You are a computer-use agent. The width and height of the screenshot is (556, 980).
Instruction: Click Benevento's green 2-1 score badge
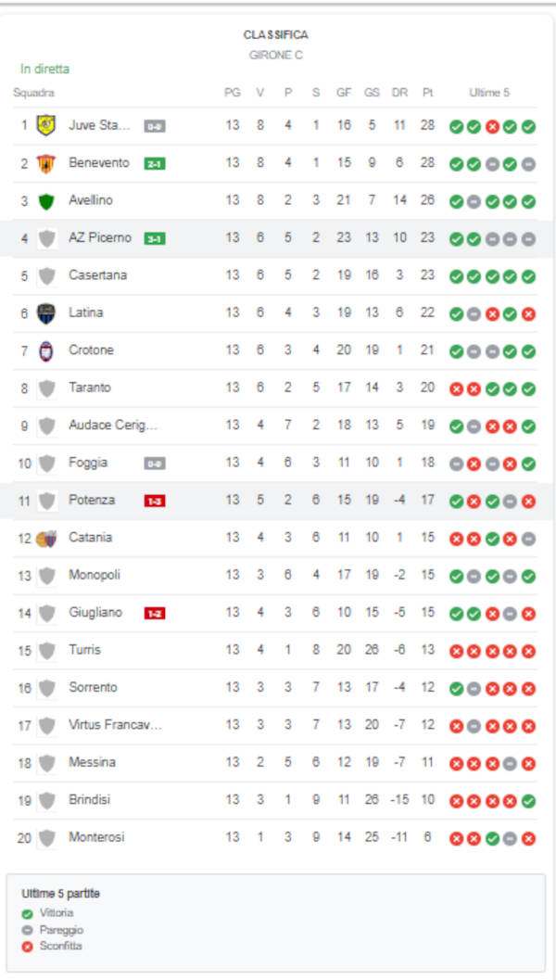click(x=154, y=163)
